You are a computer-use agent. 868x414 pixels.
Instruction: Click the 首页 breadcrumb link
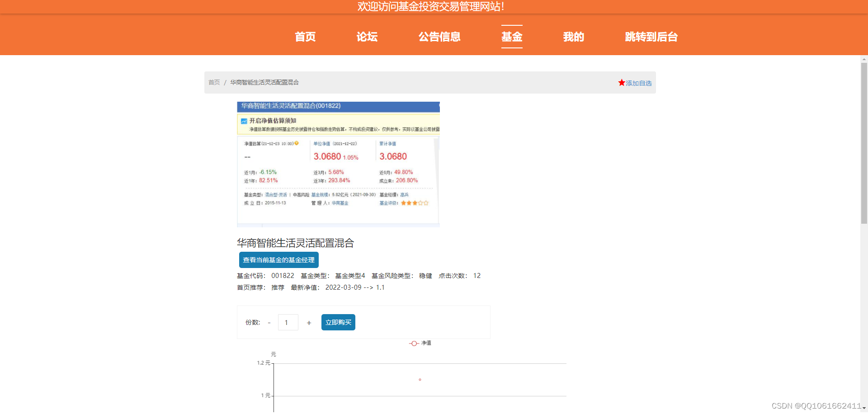pyautogui.click(x=214, y=82)
